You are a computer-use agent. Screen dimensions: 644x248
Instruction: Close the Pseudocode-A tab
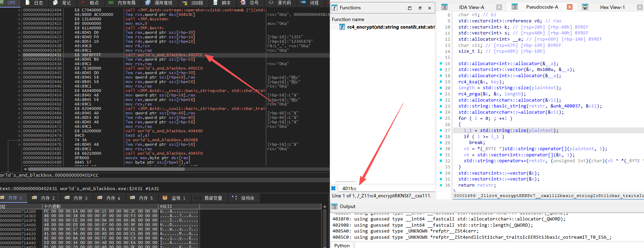tap(570, 7)
